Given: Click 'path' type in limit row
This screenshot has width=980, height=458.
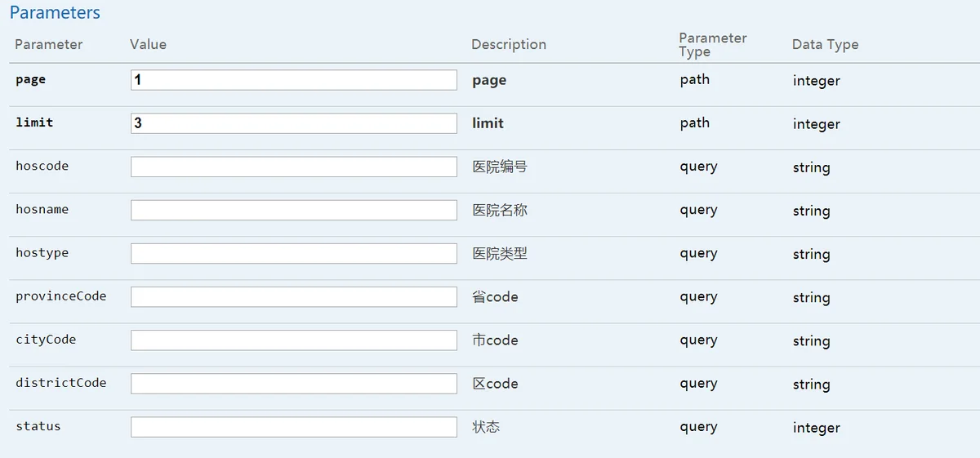Looking at the screenshot, I should coord(694,122).
